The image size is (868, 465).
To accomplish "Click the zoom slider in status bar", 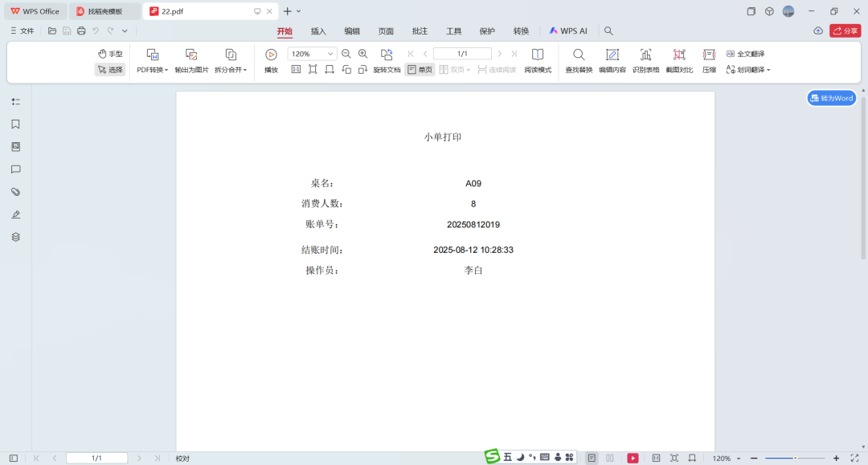I will (794, 458).
